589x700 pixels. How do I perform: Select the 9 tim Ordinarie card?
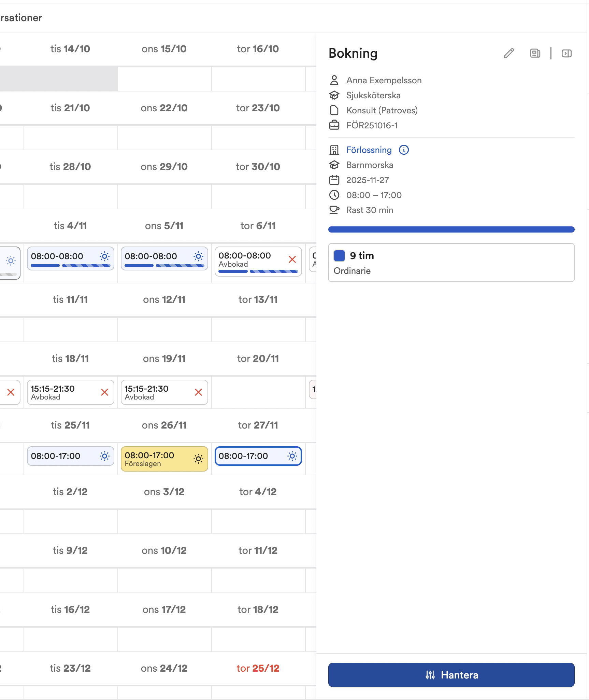451,263
